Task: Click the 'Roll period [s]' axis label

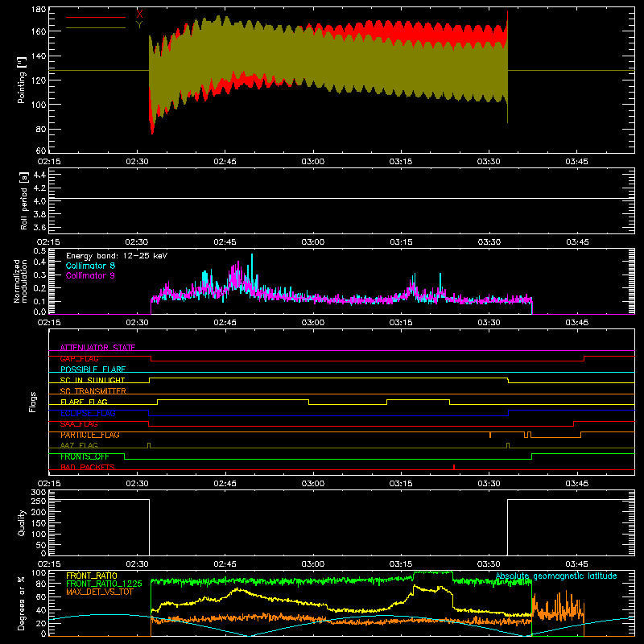Action: point(24,200)
